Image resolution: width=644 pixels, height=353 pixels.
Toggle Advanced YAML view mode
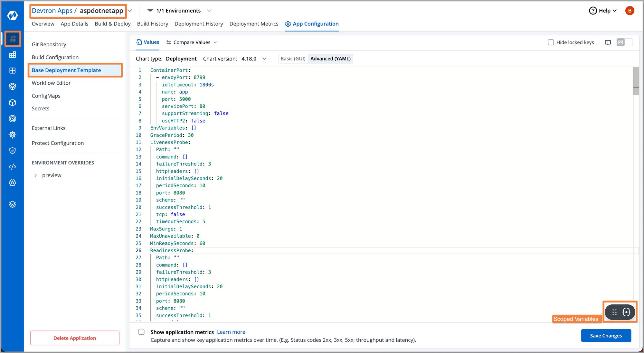[330, 58]
